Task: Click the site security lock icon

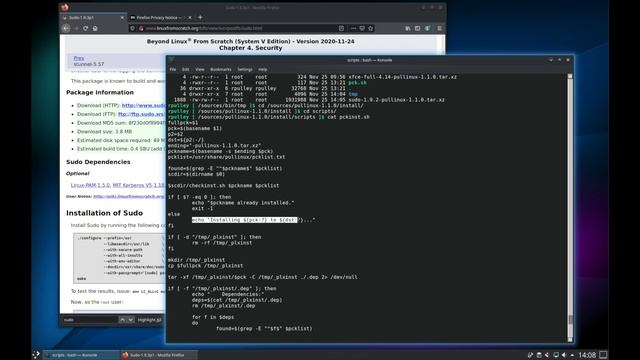Action: 141,28
